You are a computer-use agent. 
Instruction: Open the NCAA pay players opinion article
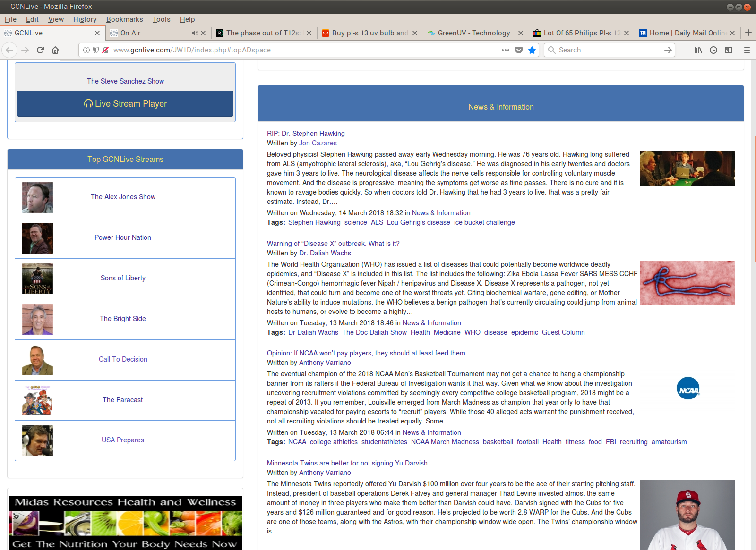tap(366, 353)
